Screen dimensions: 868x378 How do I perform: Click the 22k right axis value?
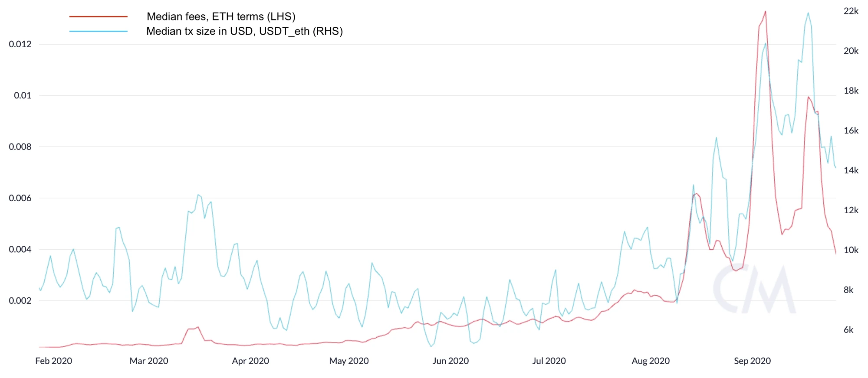tap(851, 11)
